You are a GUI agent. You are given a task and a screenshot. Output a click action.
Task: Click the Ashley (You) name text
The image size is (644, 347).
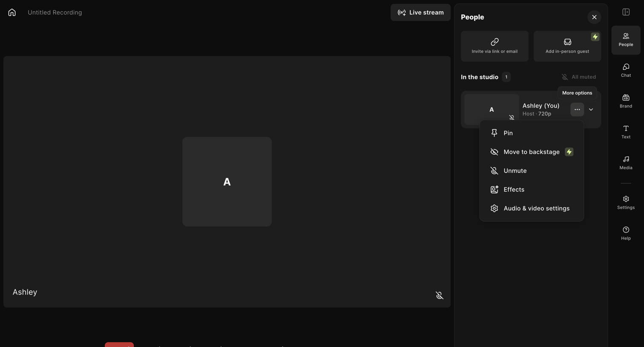pyautogui.click(x=541, y=106)
